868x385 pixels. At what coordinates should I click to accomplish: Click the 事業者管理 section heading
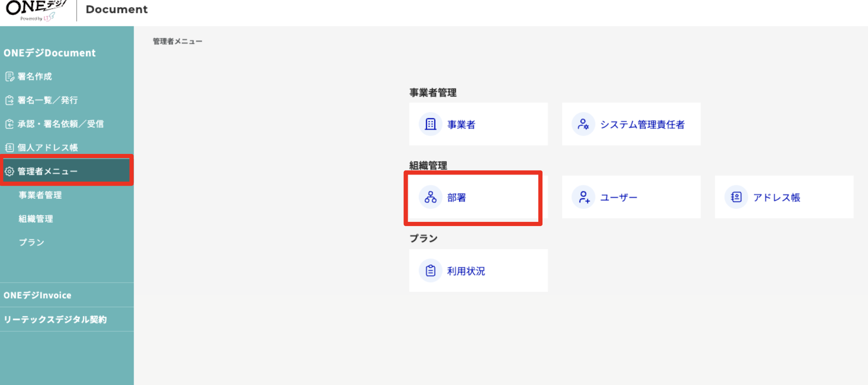[x=433, y=93]
